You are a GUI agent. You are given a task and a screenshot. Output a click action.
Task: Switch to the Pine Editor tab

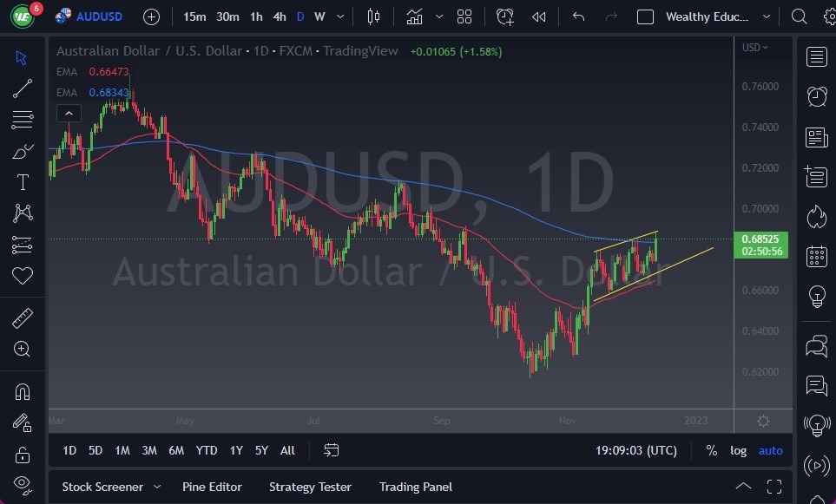(x=212, y=487)
